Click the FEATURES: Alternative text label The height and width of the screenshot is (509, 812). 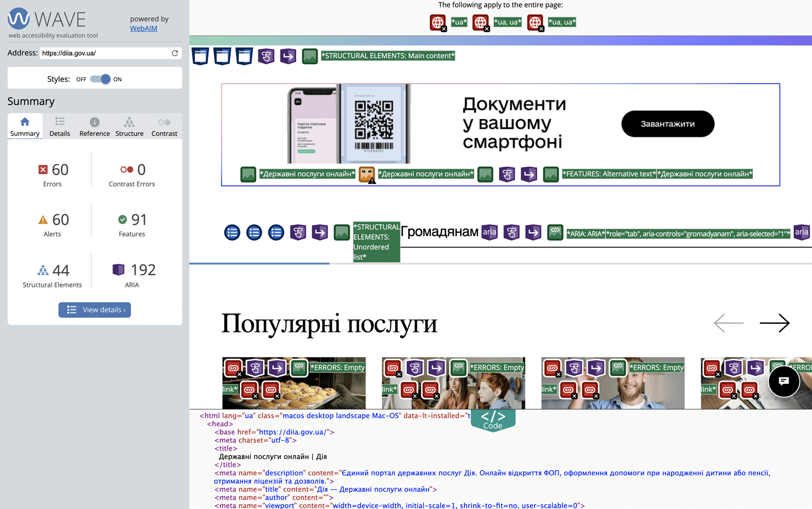tap(609, 174)
